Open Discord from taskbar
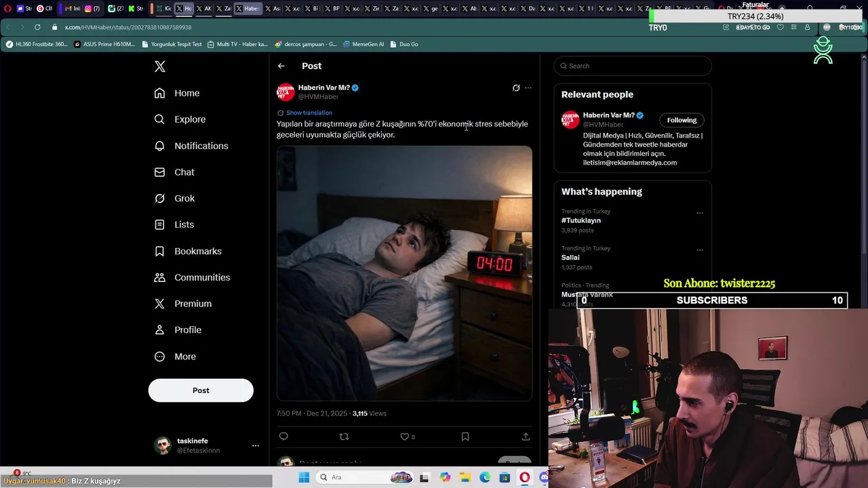 click(x=543, y=478)
